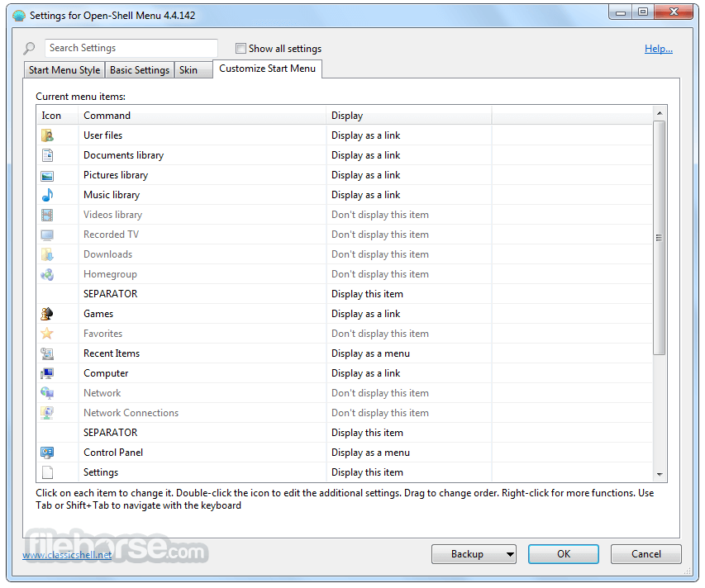
Task: Change display setting of Videos library
Action: click(380, 215)
